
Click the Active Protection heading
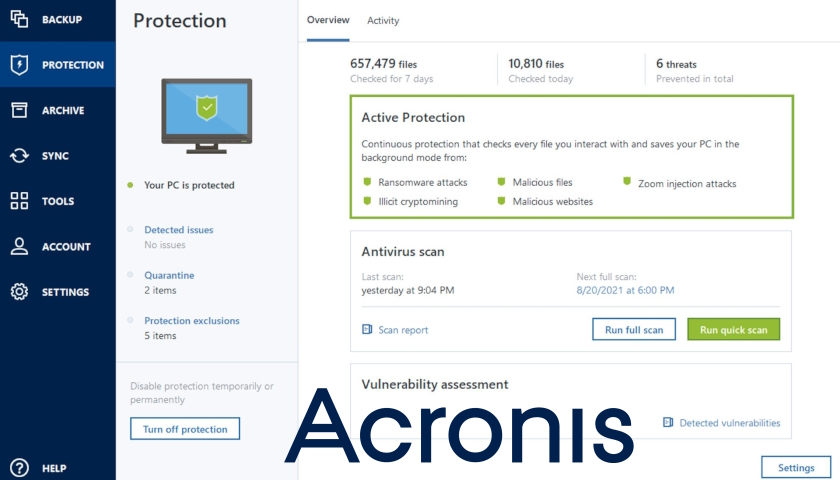(x=413, y=117)
